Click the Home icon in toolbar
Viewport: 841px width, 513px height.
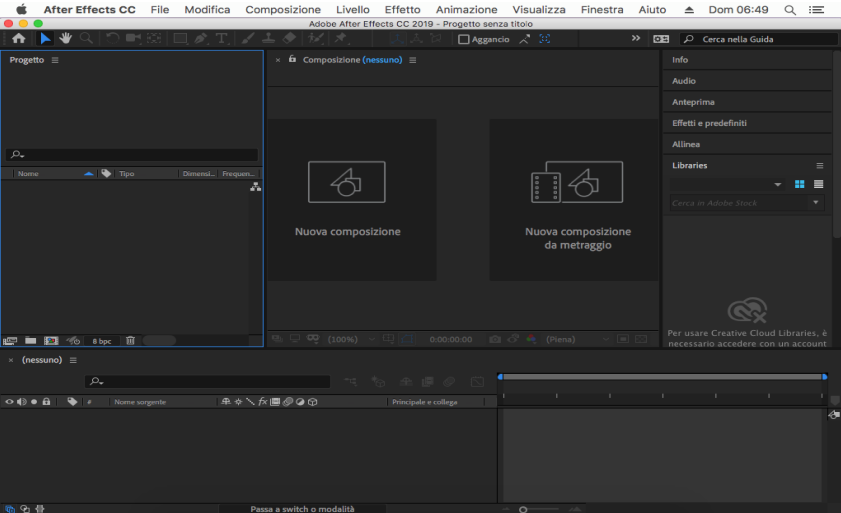click(x=19, y=39)
